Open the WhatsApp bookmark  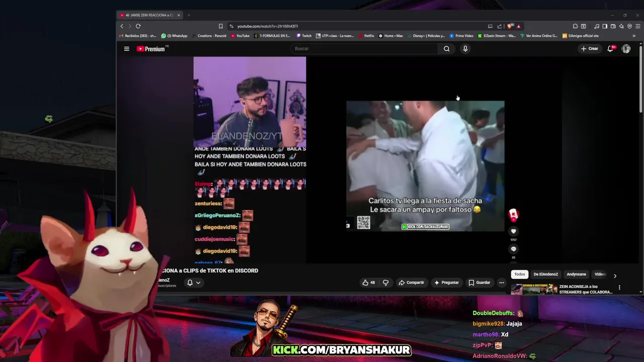pyautogui.click(x=174, y=36)
